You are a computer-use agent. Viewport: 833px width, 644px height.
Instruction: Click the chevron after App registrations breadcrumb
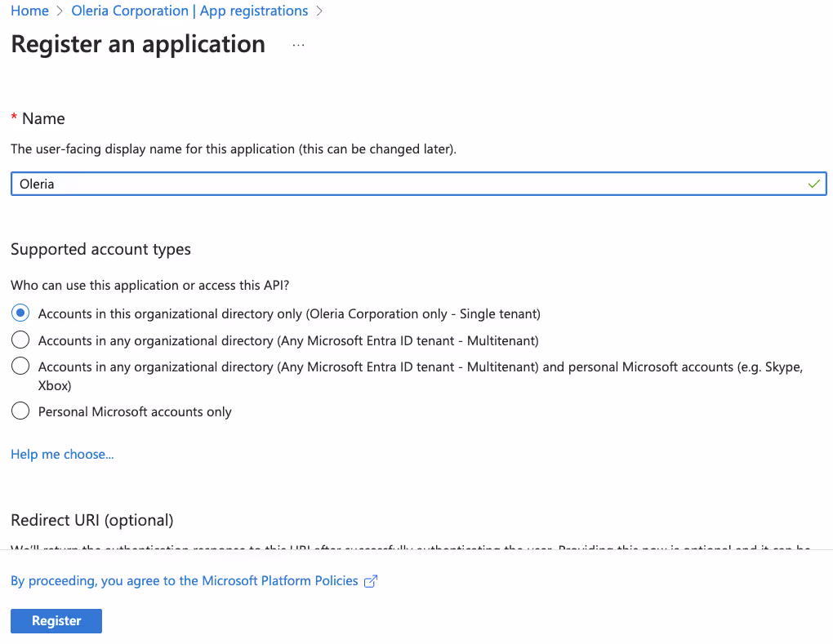coord(319,11)
